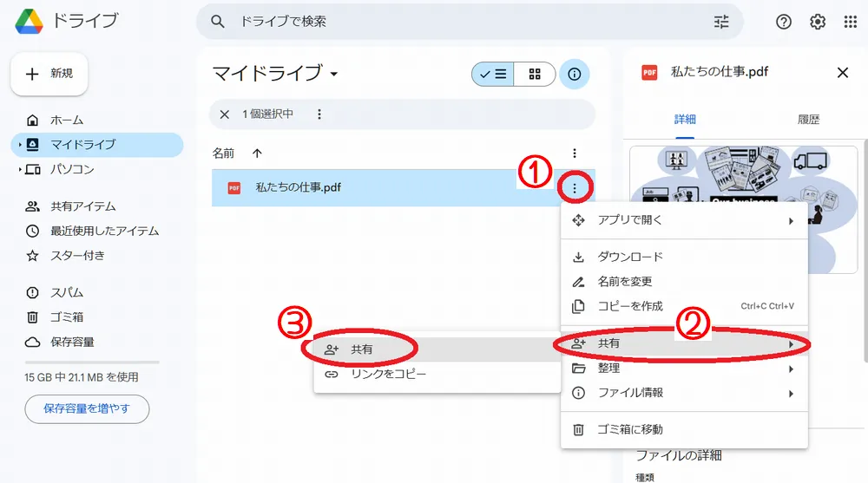Open search filter options icon
Viewport: 868px width, 483px height.
pos(721,22)
